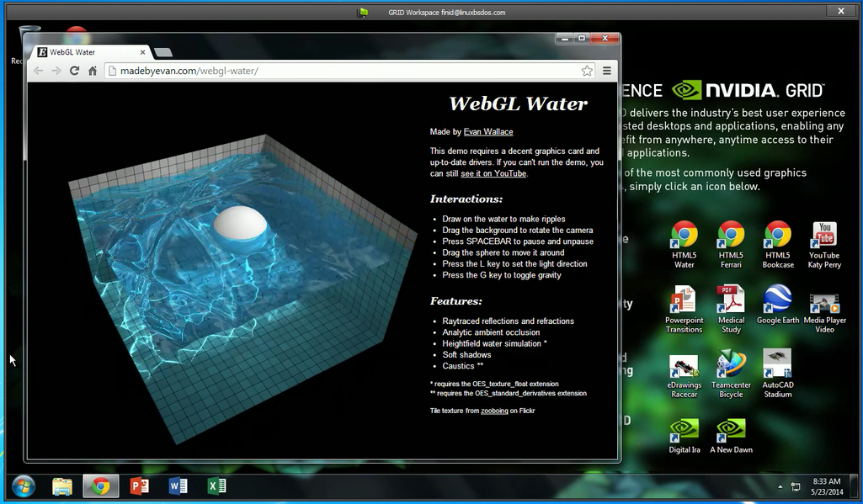The width and height of the screenshot is (863, 504).
Task: Open the Chrome menu
Action: tap(607, 71)
